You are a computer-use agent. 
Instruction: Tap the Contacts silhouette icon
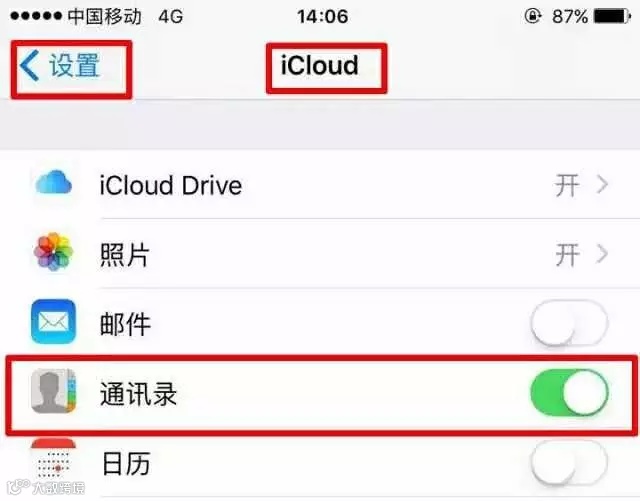[53, 391]
